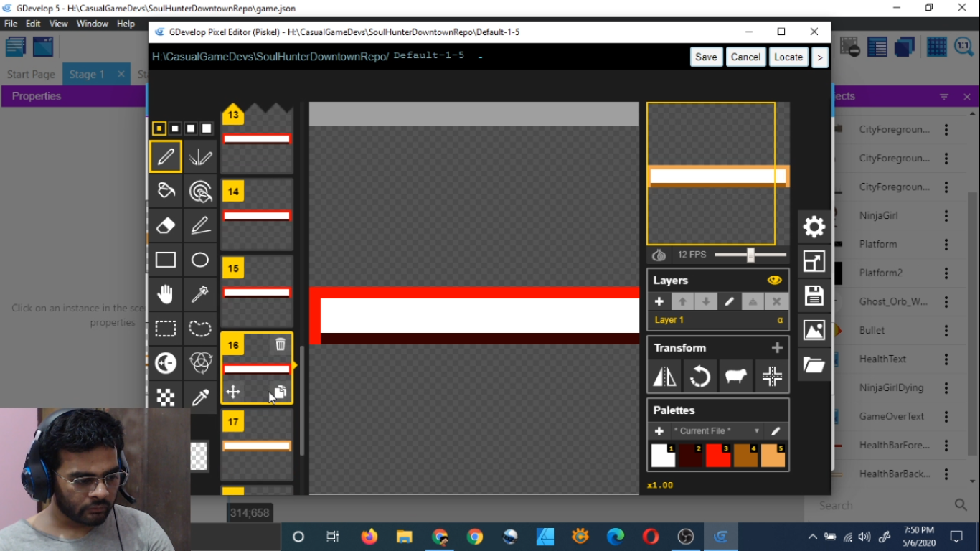This screenshot has height=551, width=980.
Task: Click the Locate button
Action: tap(788, 57)
